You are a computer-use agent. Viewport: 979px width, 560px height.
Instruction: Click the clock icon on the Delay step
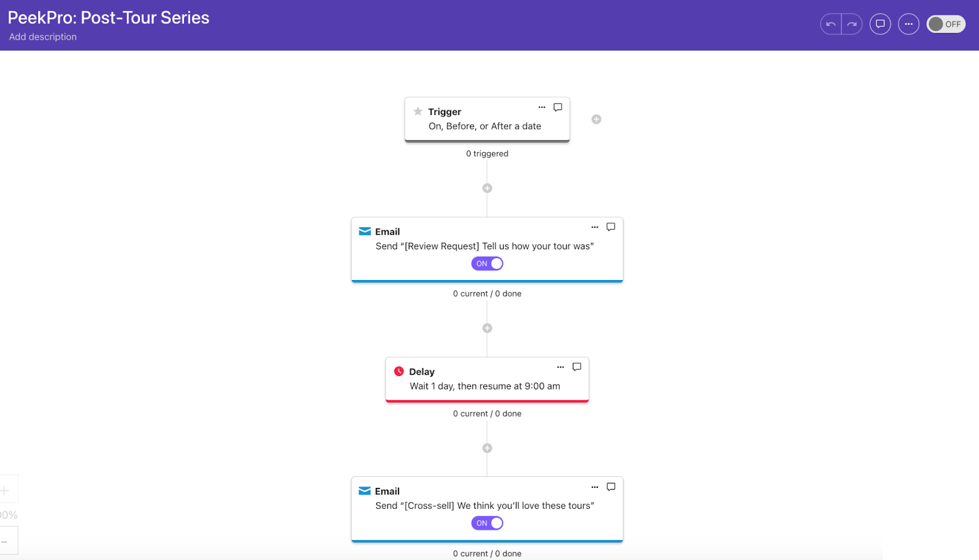click(x=399, y=371)
